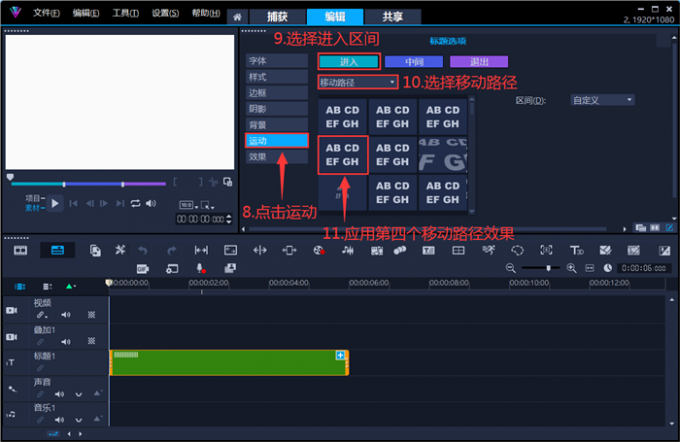The height and width of the screenshot is (442, 680).
Task: Click the scissors split clip icon
Action: 213,182
